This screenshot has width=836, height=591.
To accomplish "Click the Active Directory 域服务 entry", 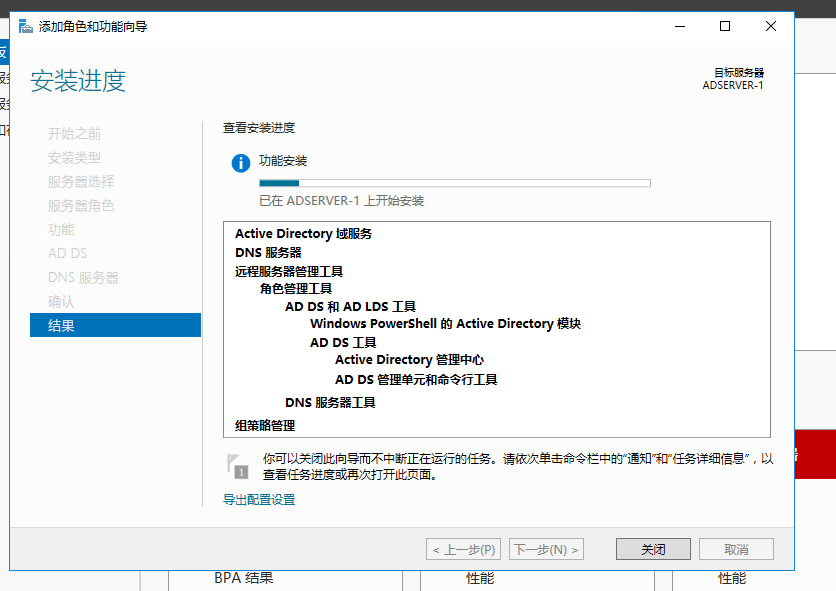I will 303,234.
